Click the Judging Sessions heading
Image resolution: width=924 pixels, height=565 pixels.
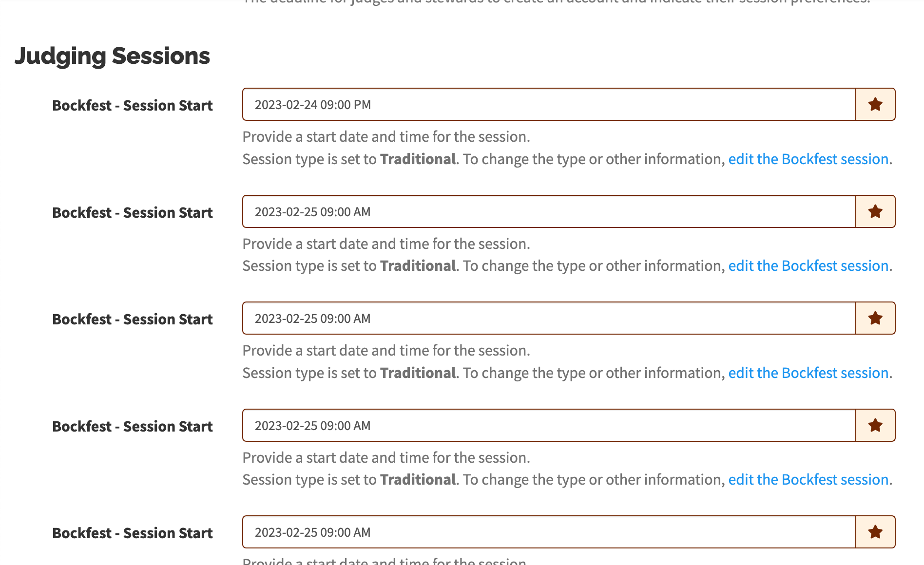[113, 56]
